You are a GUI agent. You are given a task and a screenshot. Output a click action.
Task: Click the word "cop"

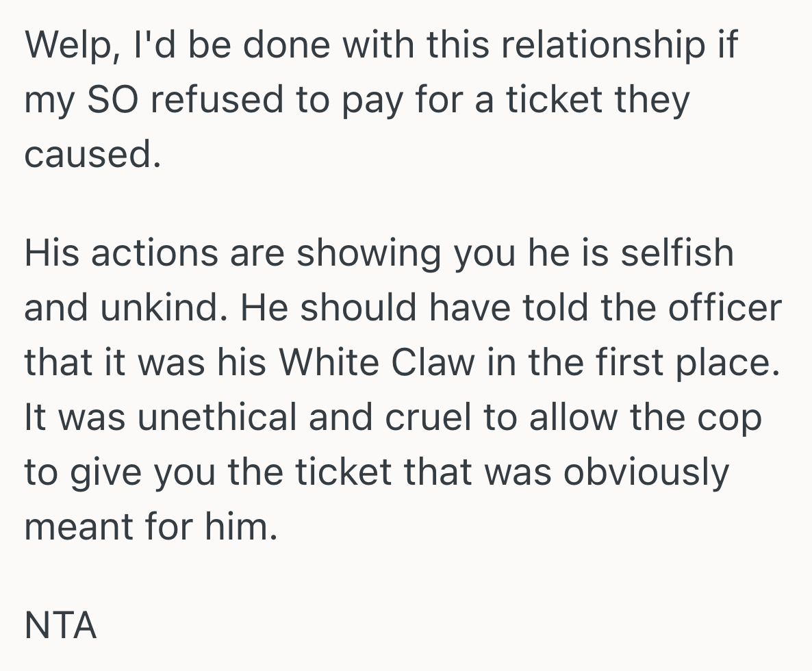click(729, 417)
